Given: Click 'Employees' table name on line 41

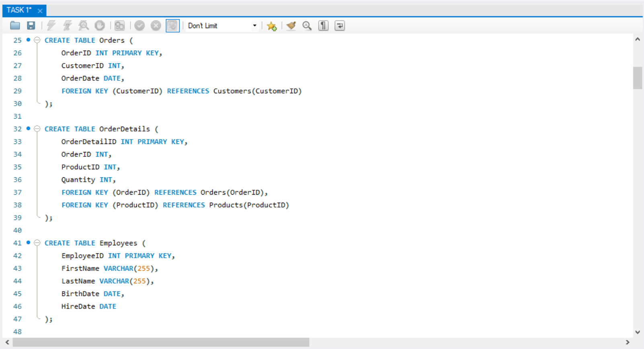Looking at the screenshot, I should coord(118,243).
